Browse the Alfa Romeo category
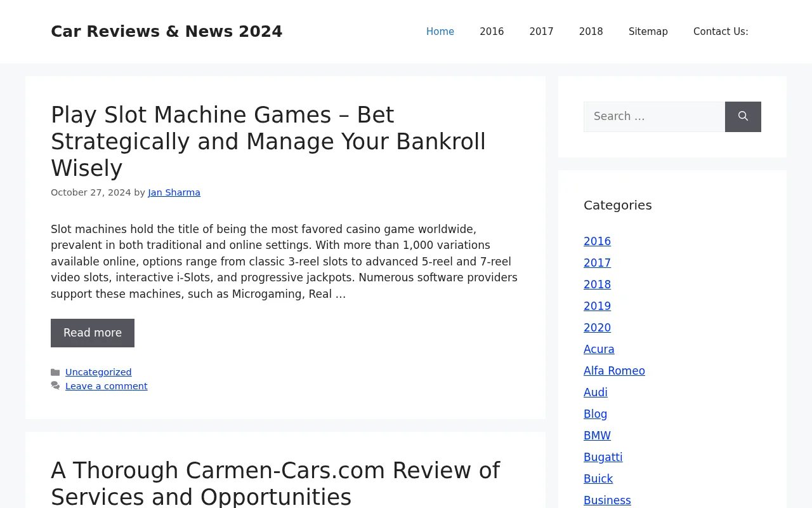Viewport: 812px width, 508px height. coord(614,371)
